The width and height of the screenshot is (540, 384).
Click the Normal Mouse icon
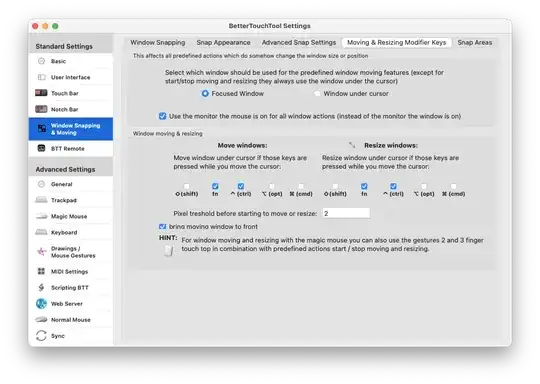41,319
